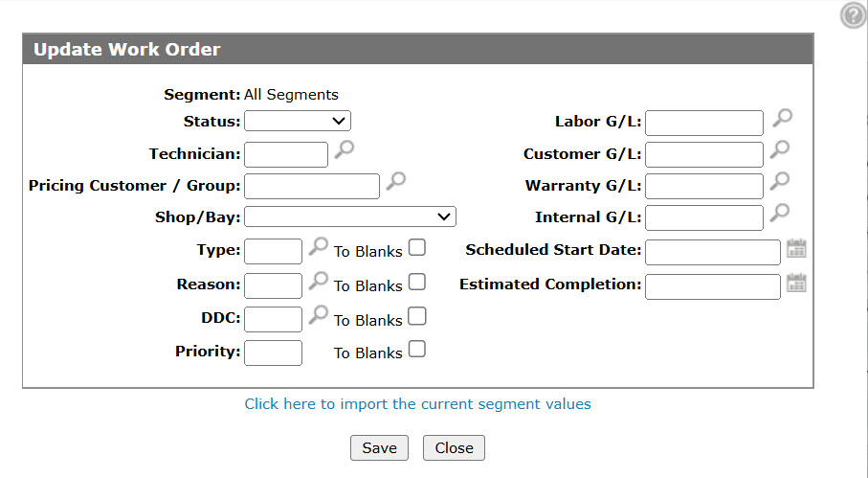Click the Type lookup magnifier icon
Viewport: 868px width, 478px height.
point(318,247)
